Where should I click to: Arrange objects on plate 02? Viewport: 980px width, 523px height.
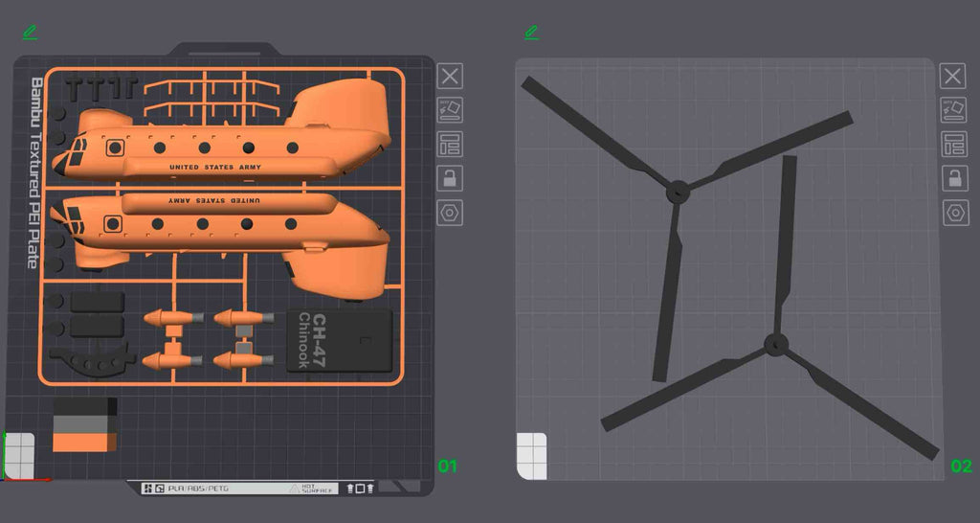pyautogui.click(x=954, y=145)
